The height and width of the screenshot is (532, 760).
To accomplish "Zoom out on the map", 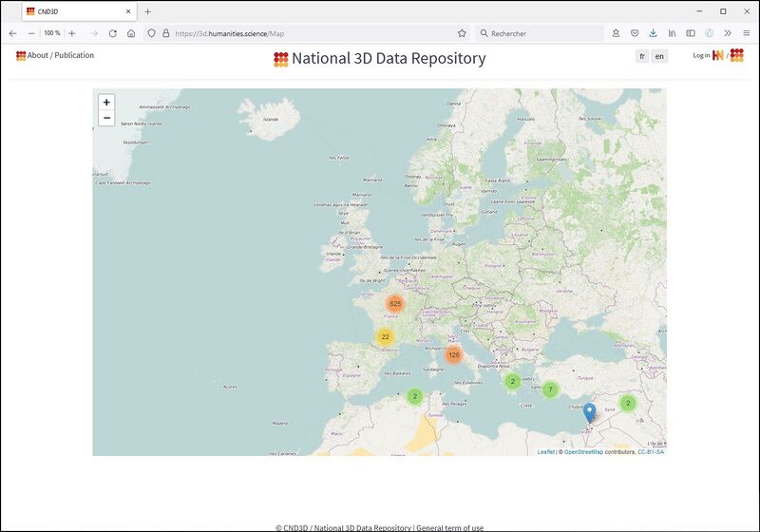I will (106, 118).
